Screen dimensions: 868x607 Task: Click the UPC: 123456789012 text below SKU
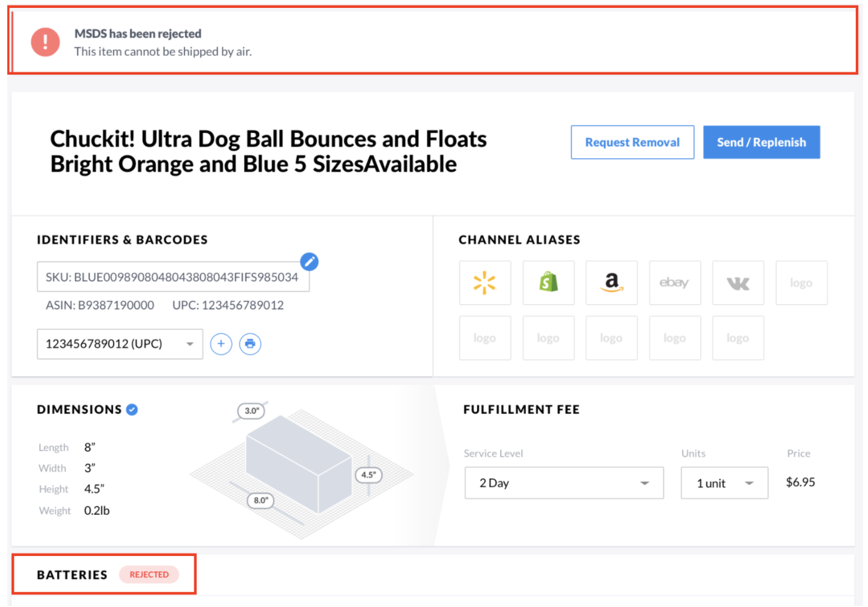tap(228, 305)
